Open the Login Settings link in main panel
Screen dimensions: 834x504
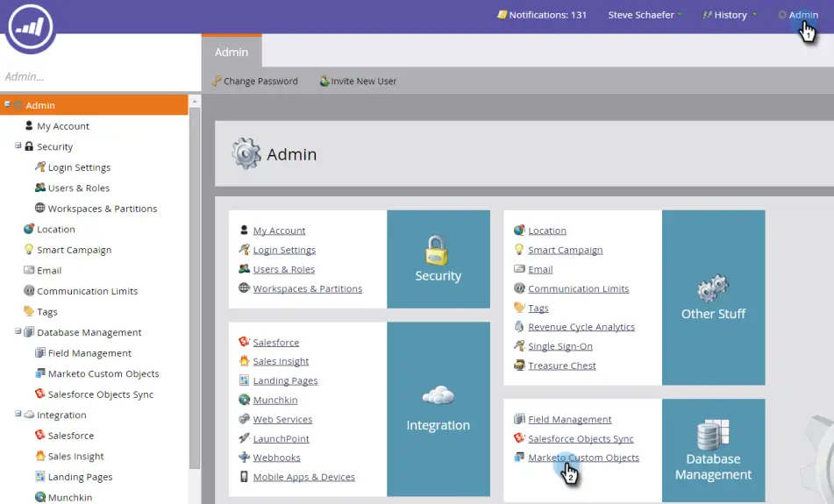pos(284,250)
